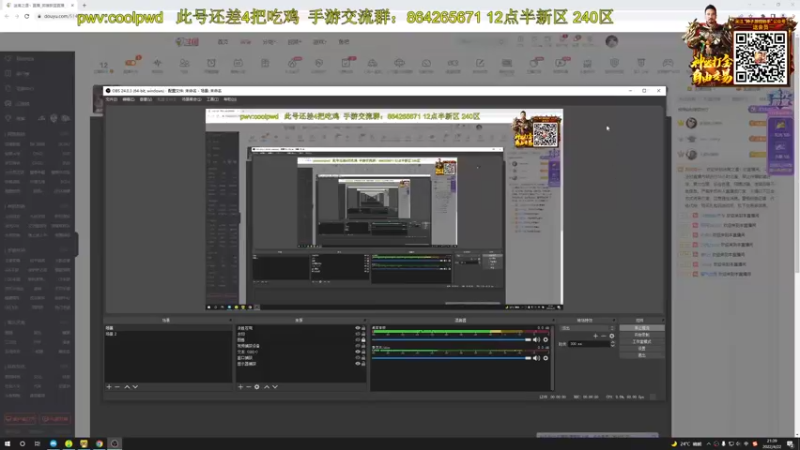Open 分类 dropdown in Douyu navigation
The width and height of the screenshot is (800, 450).
(x=269, y=42)
